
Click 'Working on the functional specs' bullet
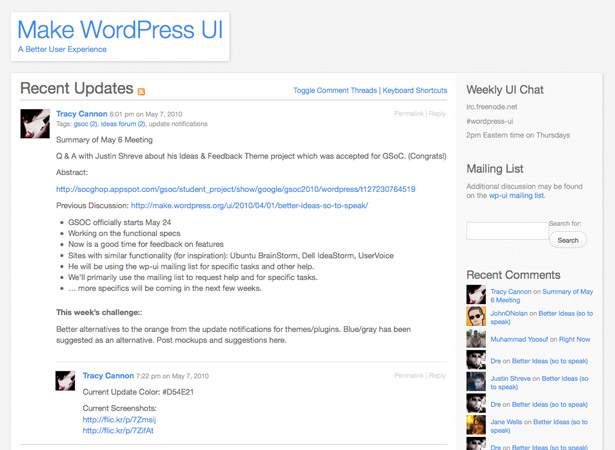124,233
